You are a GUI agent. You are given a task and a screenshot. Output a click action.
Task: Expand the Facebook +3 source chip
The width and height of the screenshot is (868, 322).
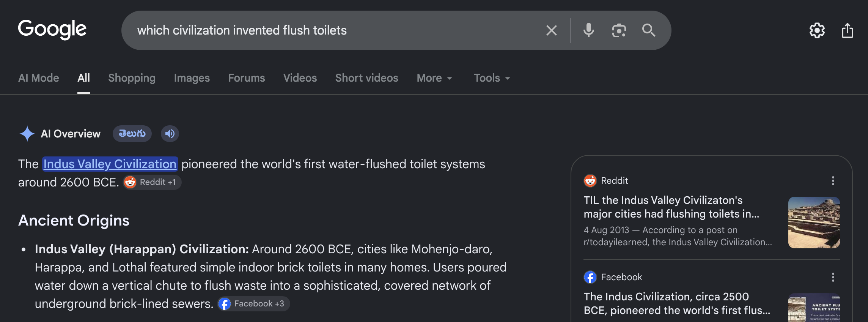point(254,304)
